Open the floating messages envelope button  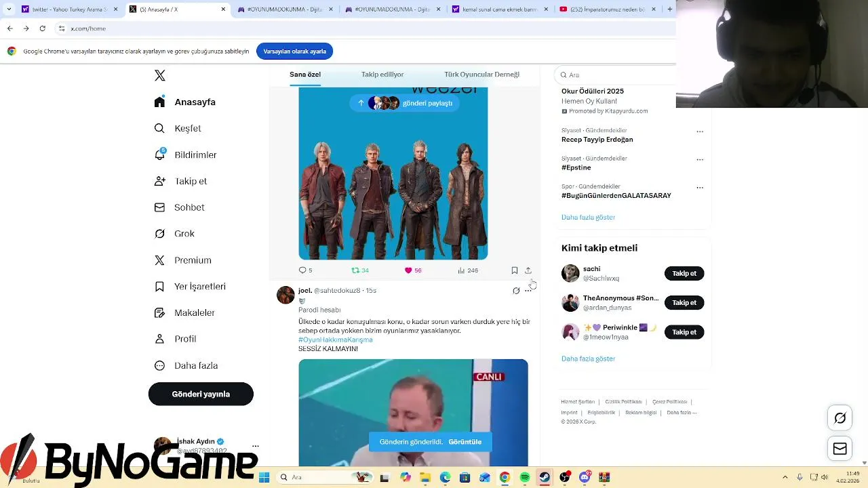point(840,449)
